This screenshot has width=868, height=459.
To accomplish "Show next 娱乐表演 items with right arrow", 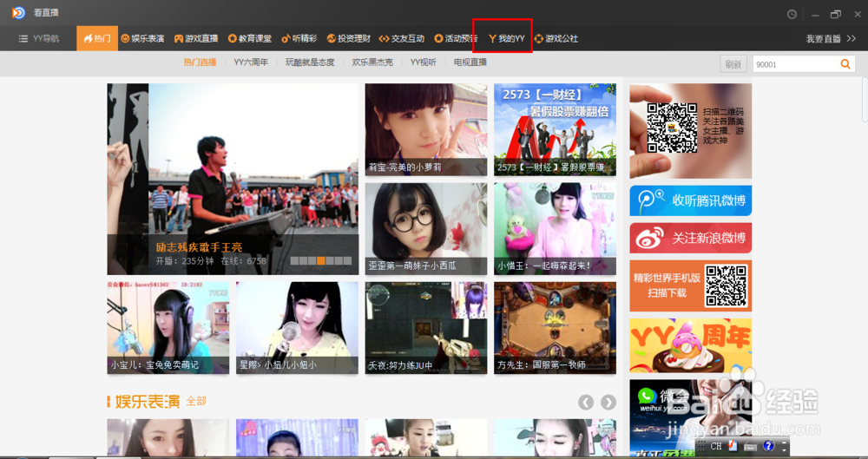I will tap(608, 403).
